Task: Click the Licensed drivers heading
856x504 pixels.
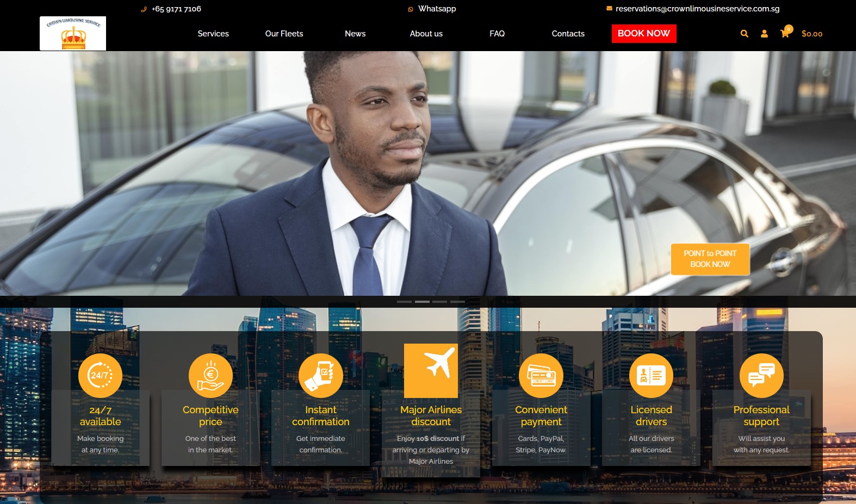Action: coord(652,416)
